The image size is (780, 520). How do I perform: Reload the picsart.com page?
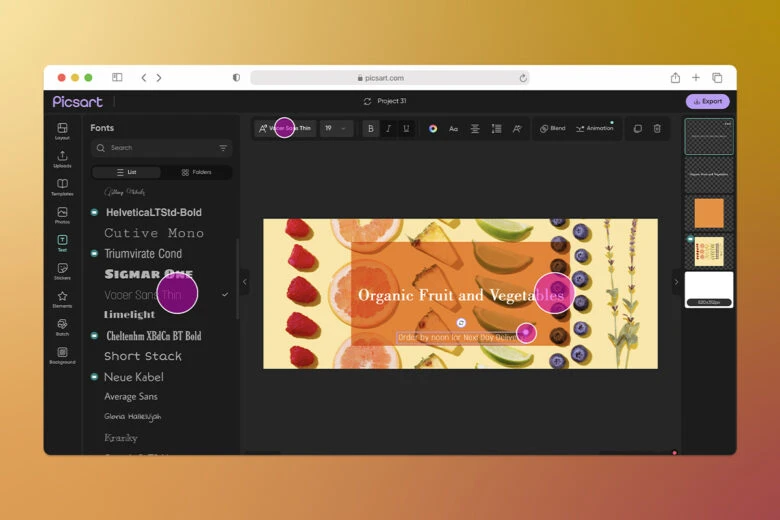pos(523,78)
